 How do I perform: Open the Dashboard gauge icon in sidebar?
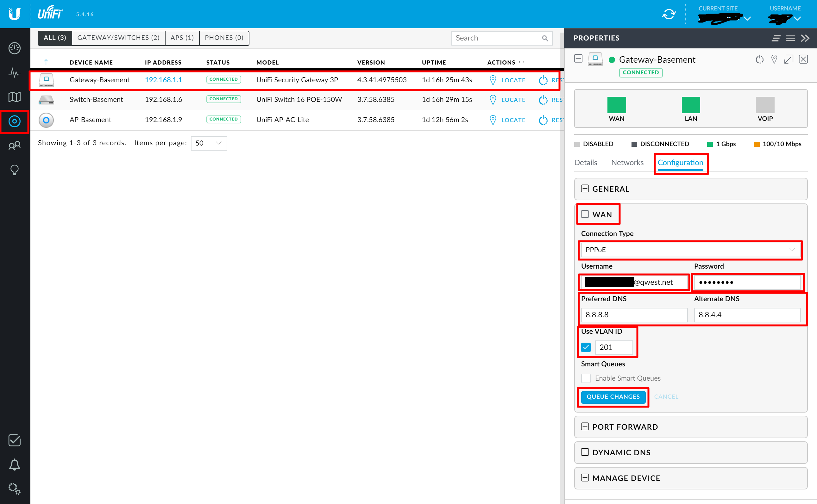pyautogui.click(x=14, y=48)
